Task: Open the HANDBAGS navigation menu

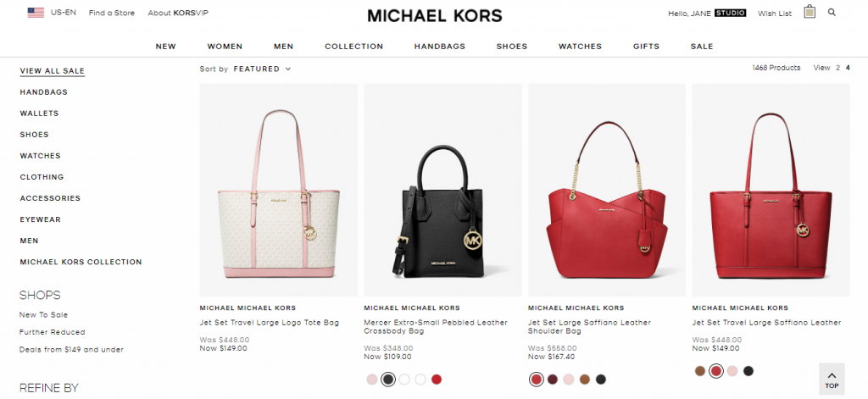Action: click(440, 47)
